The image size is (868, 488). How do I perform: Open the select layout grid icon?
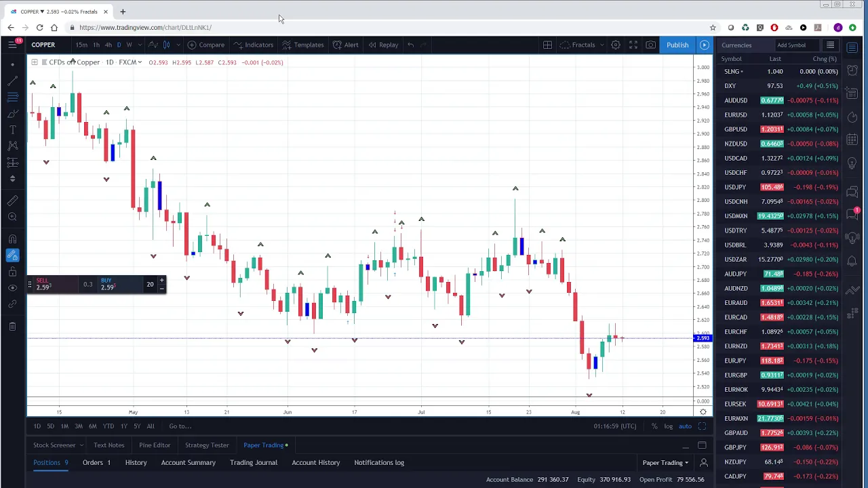pos(547,45)
